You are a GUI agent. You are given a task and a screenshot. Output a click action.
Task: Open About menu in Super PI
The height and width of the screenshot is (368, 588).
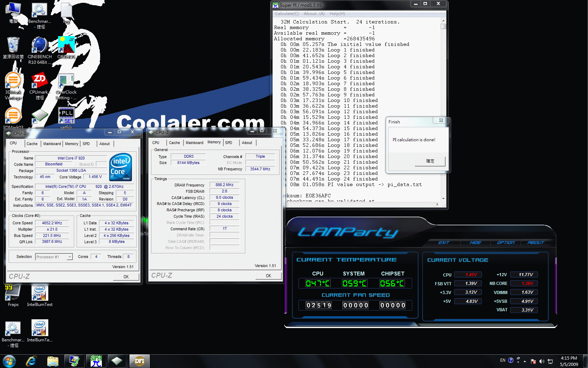click(x=314, y=14)
